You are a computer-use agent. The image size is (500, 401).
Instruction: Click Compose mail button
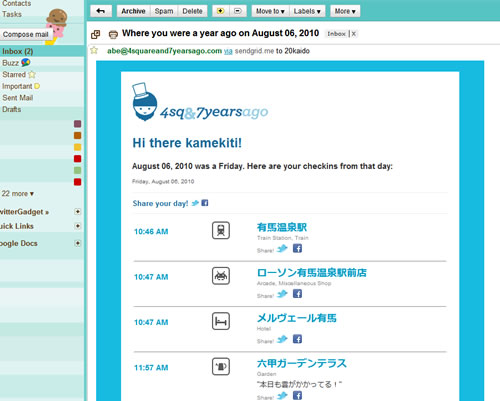(26, 34)
